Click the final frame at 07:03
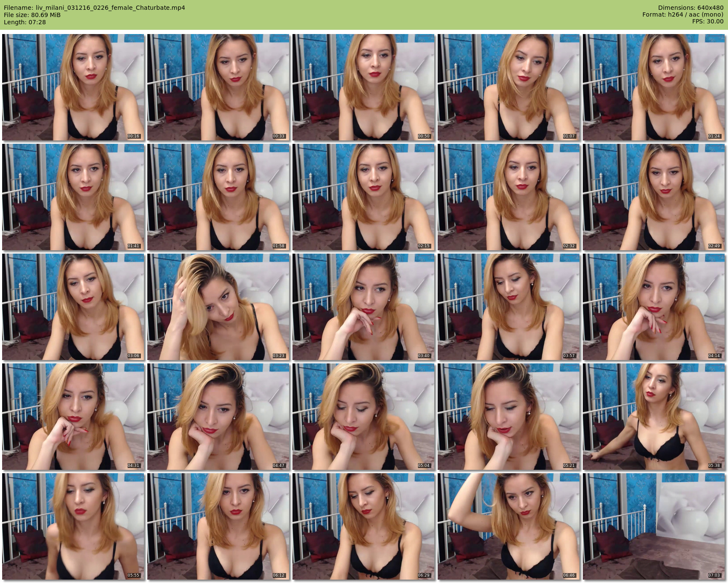This screenshot has width=728, height=583. (654, 526)
